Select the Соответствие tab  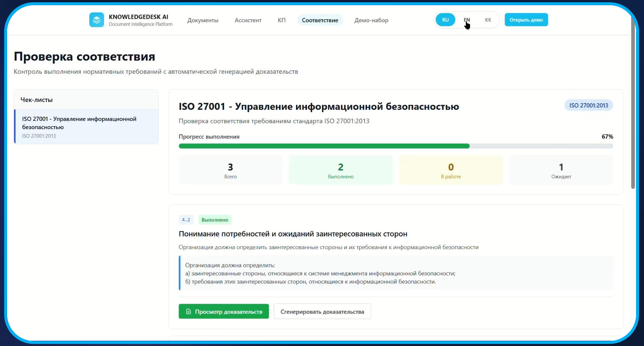[x=320, y=20]
